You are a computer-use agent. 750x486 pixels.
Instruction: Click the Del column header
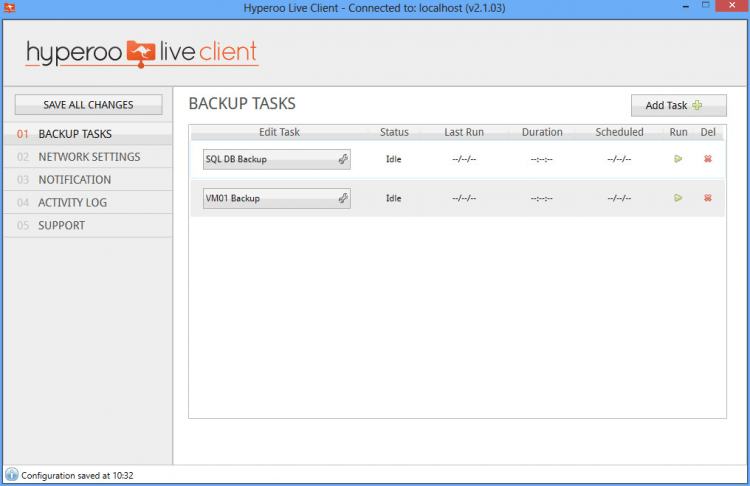click(x=708, y=132)
